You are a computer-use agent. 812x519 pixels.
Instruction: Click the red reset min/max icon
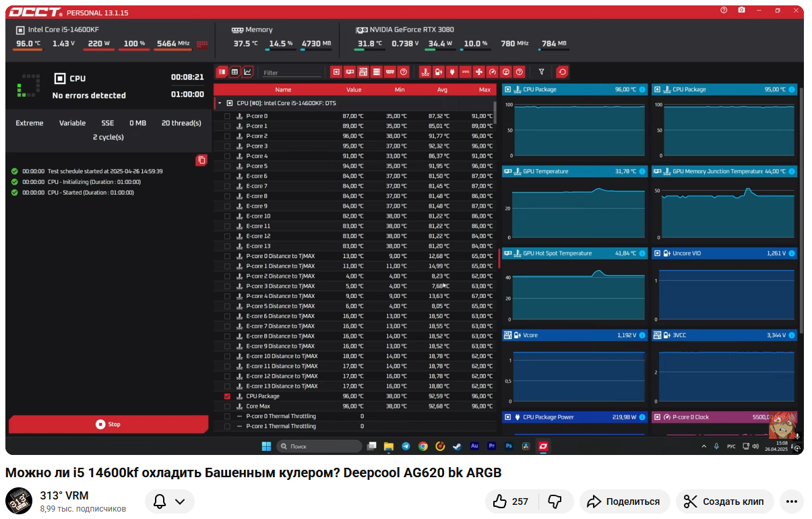(x=563, y=71)
